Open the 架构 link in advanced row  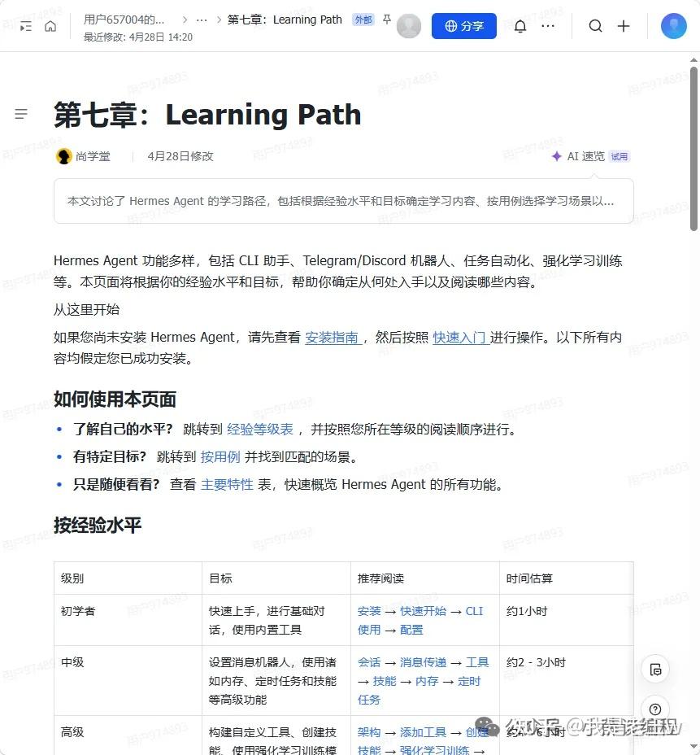pos(369,732)
